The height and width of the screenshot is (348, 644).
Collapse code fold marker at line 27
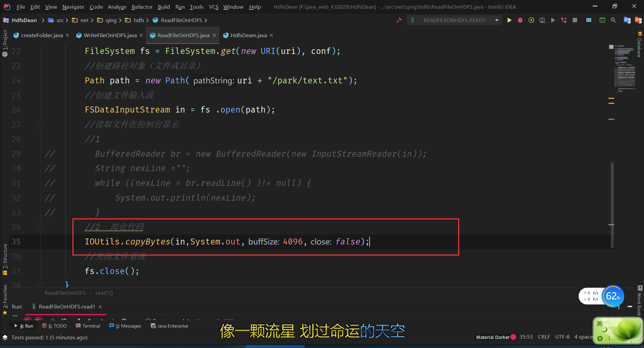coord(41,125)
